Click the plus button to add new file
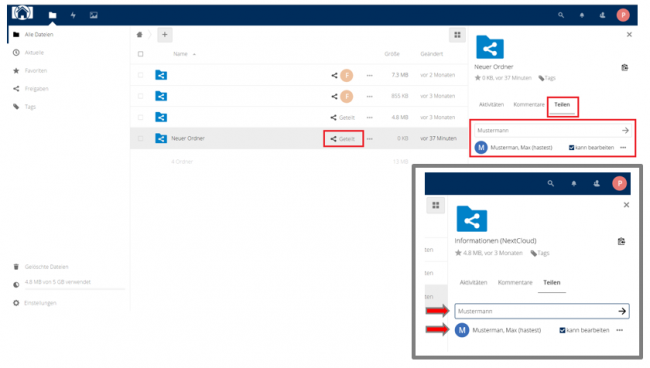Image resolution: width=650 pixels, height=368 pixels. (x=165, y=35)
